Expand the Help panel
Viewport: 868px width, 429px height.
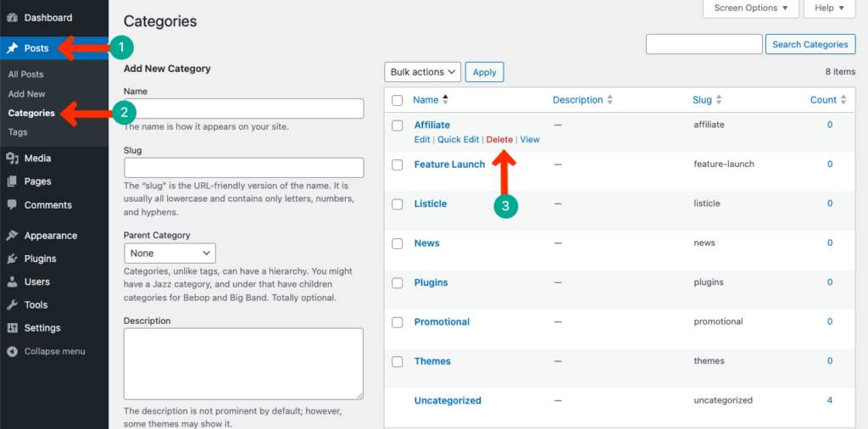pos(829,8)
